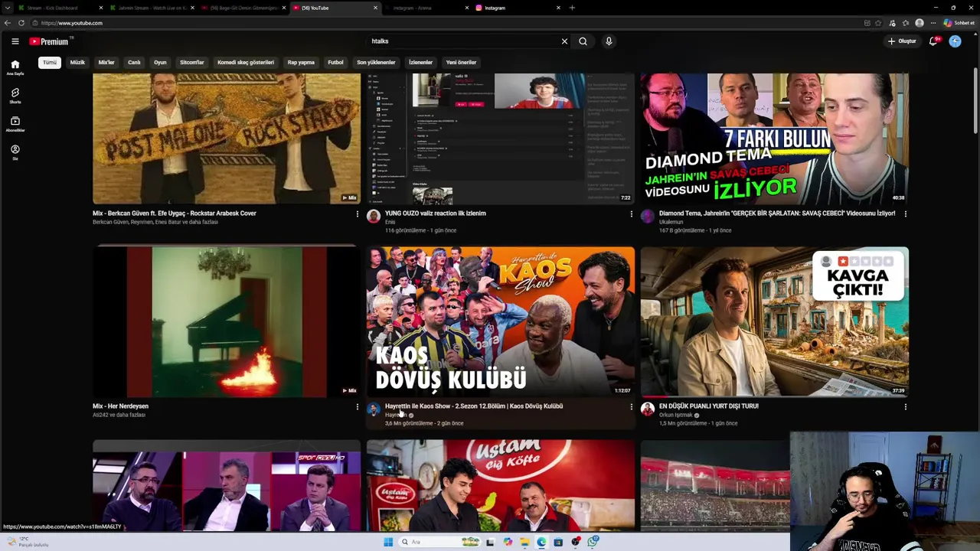This screenshot has width=980, height=551.
Task: Select the Rap yapma filter chip
Action: [x=301, y=62]
